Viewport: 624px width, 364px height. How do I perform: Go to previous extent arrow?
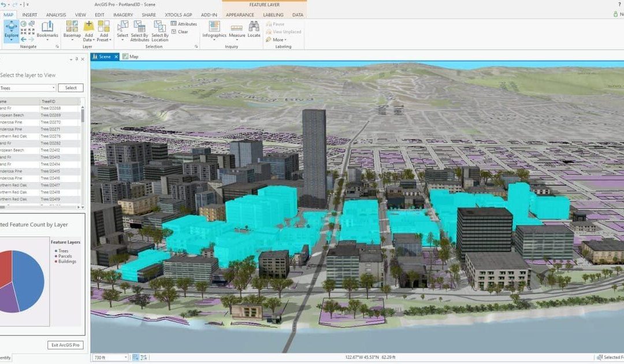[24, 39]
